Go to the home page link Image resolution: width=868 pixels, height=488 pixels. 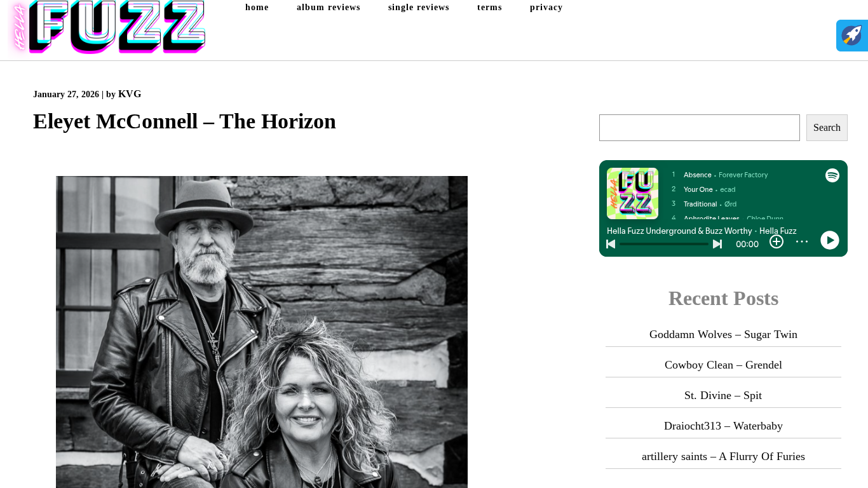(257, 8)
